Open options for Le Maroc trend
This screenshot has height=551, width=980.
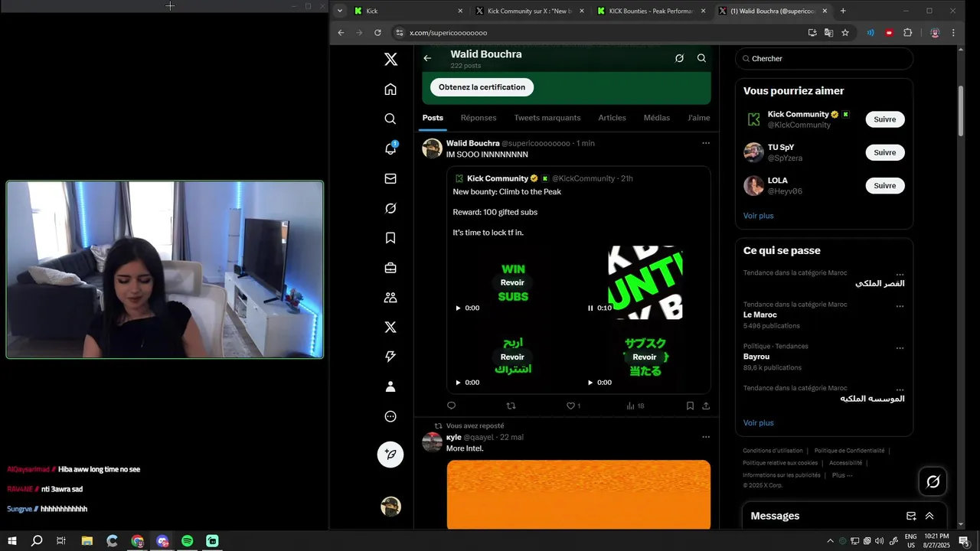pos(900,305)
